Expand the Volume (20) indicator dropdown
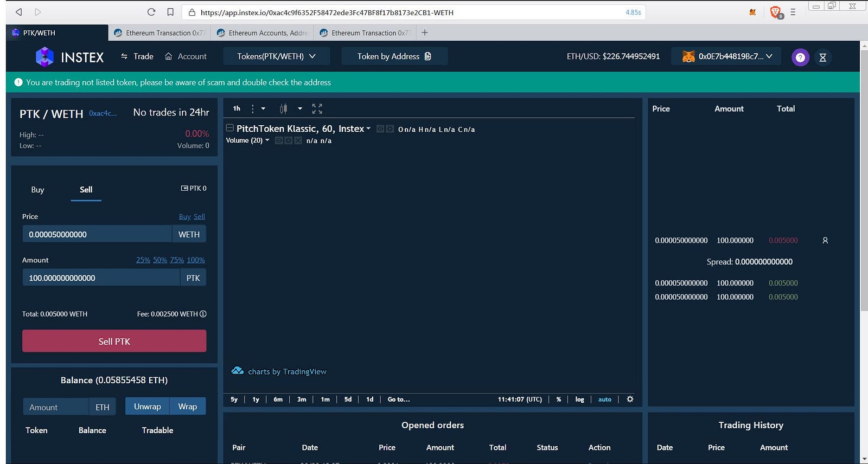The image size is (868, 464). pos(267,140)
